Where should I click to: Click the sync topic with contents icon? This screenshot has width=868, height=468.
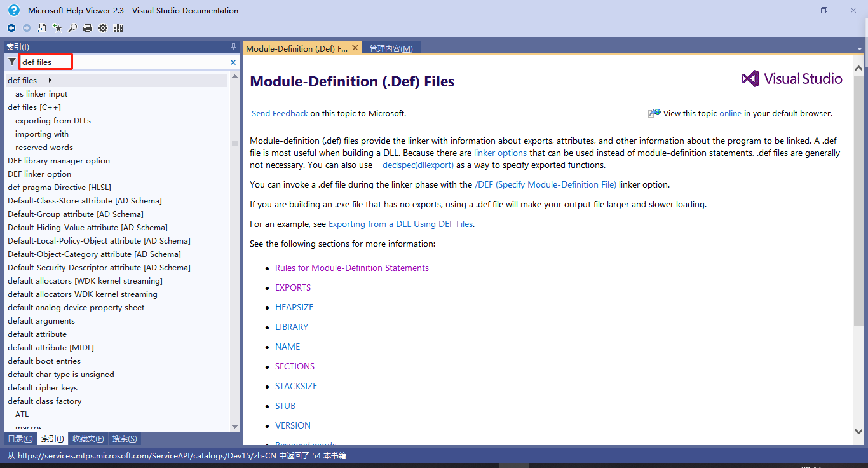coord(42,28)
